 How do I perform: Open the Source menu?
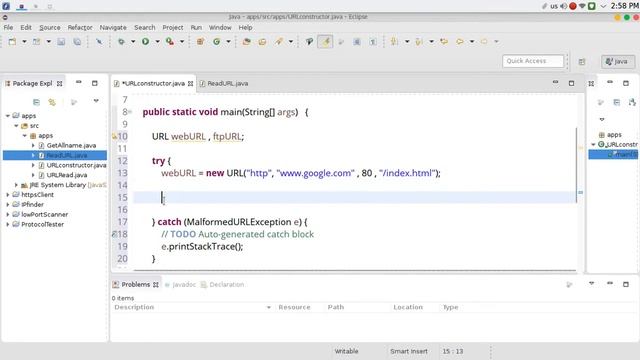[50, 27]
